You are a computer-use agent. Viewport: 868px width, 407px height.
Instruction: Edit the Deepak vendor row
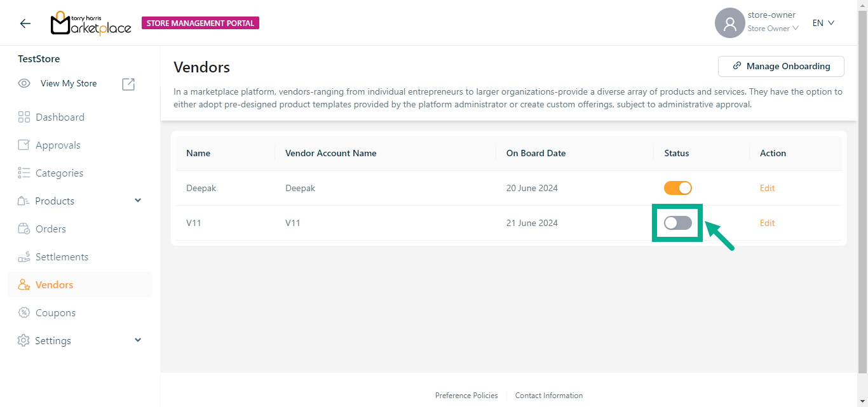click(767, 188)
